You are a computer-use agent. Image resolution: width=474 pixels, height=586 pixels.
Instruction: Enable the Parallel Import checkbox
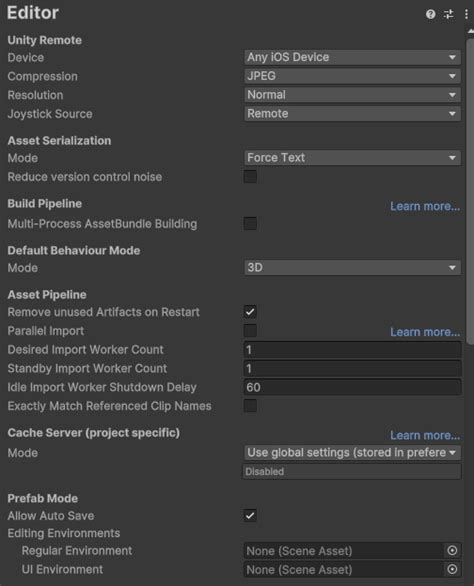pos(250,330)
